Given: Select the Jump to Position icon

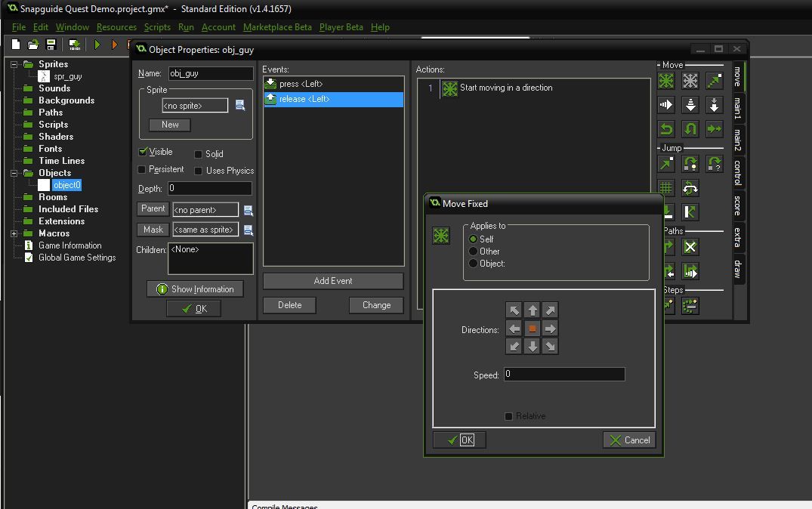Looking at the screenshot, I should pyautogui.click(x=666, y=164).
